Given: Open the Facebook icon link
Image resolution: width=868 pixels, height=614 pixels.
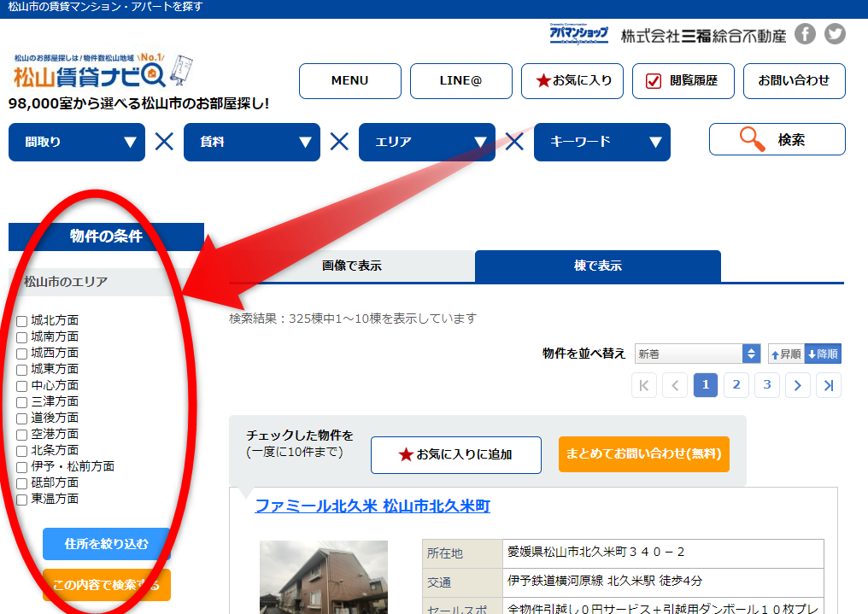Looking at the screenshot, I should point(805,34).
